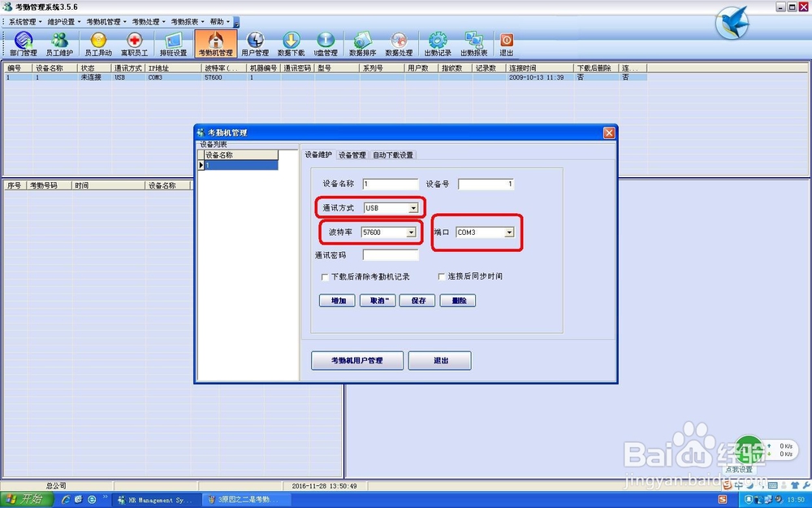Click the 增加 button
Image resolution: width=812 pixels, height=508 pixels.
click(337, 301)
